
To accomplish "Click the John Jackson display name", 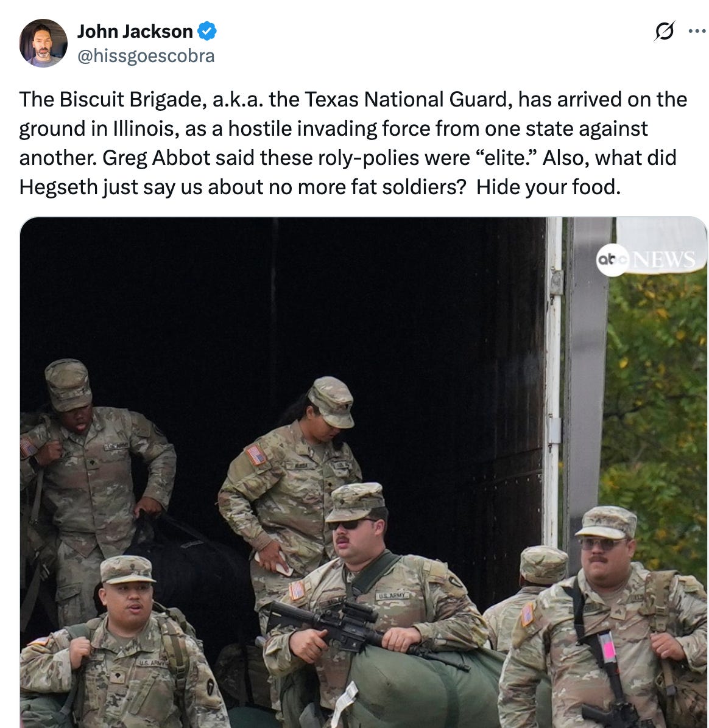I will [135, 32].
